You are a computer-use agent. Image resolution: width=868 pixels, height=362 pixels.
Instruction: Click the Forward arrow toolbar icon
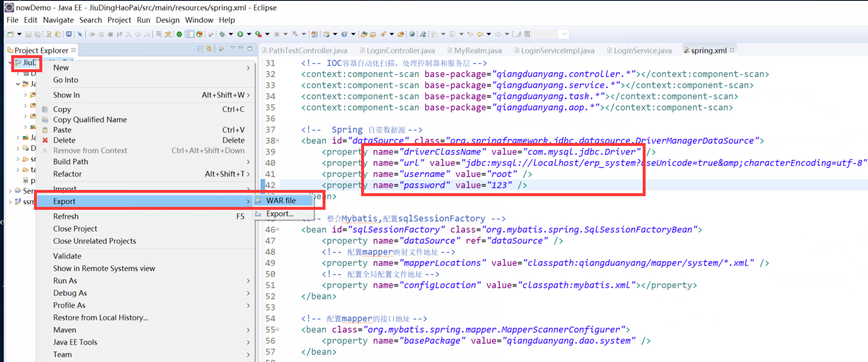click(498, 34)
